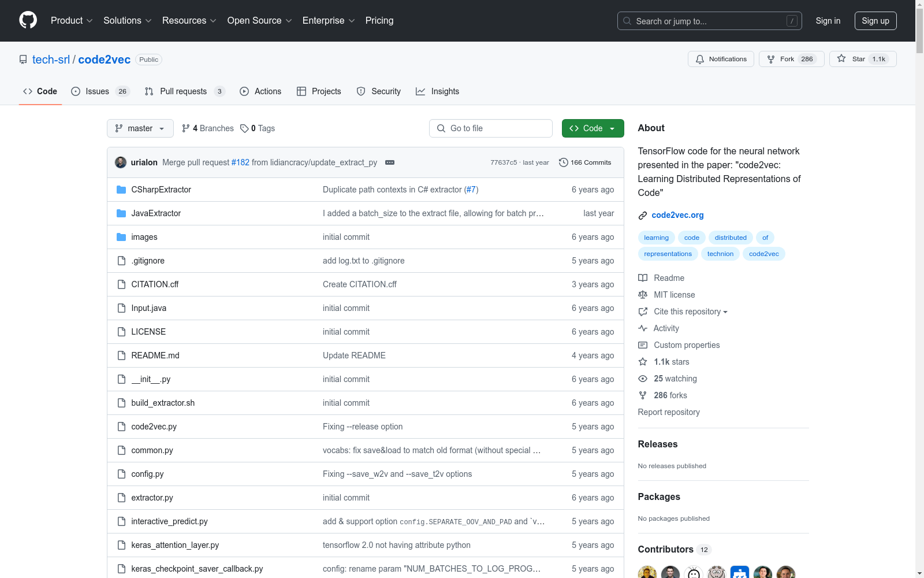Click the Input.java file icon

[x=121, y=308]
